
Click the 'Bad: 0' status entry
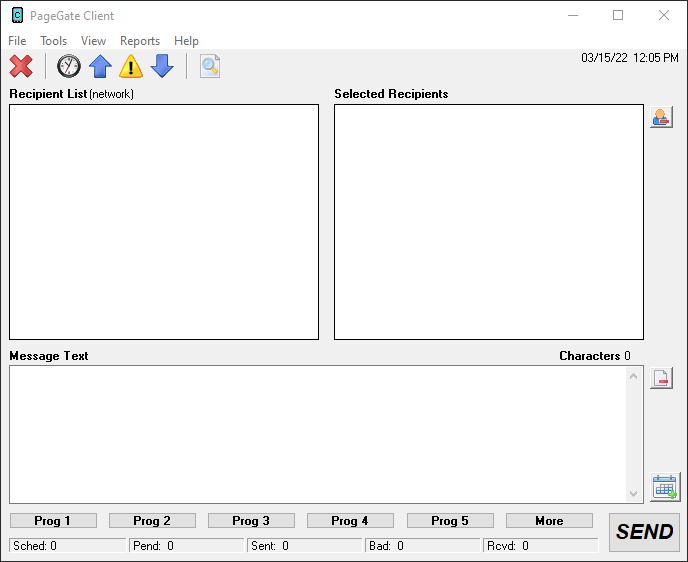[423, 546]
